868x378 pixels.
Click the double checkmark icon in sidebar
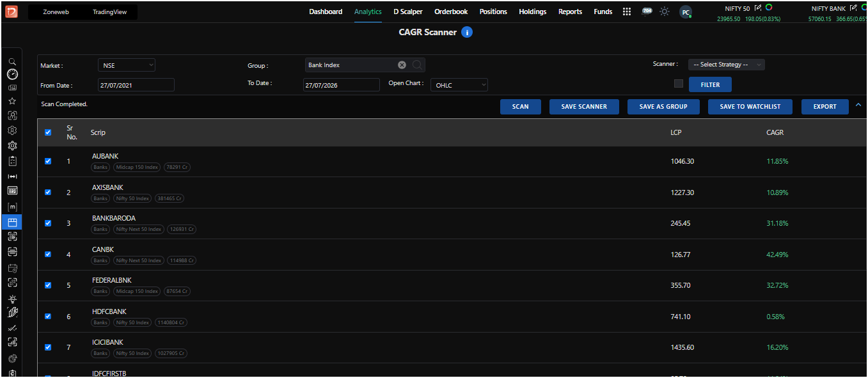(12, 328)
